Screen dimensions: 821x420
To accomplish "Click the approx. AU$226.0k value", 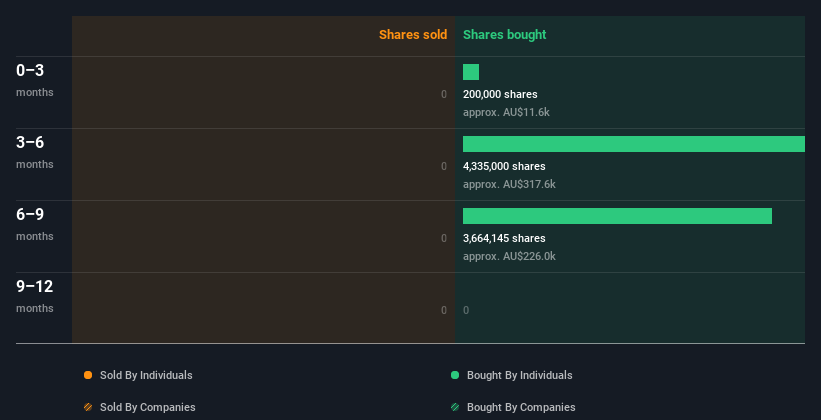I will click(x=509, y=256).
